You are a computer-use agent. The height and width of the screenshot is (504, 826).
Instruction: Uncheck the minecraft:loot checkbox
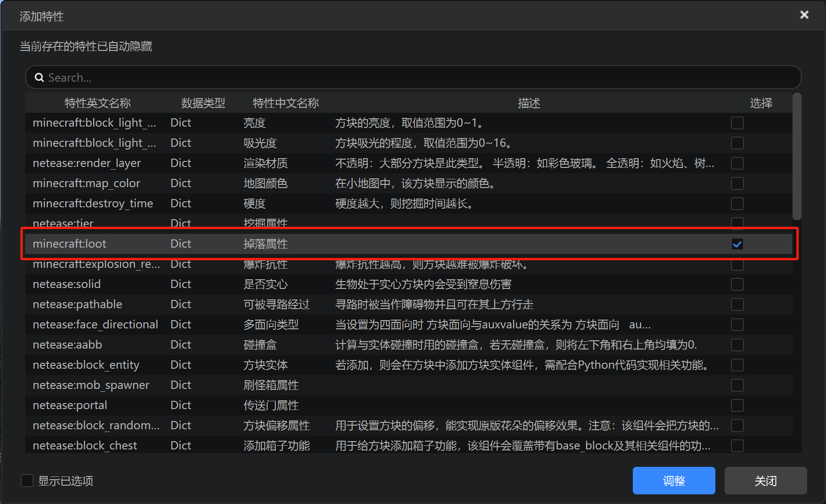coord(737,244)
